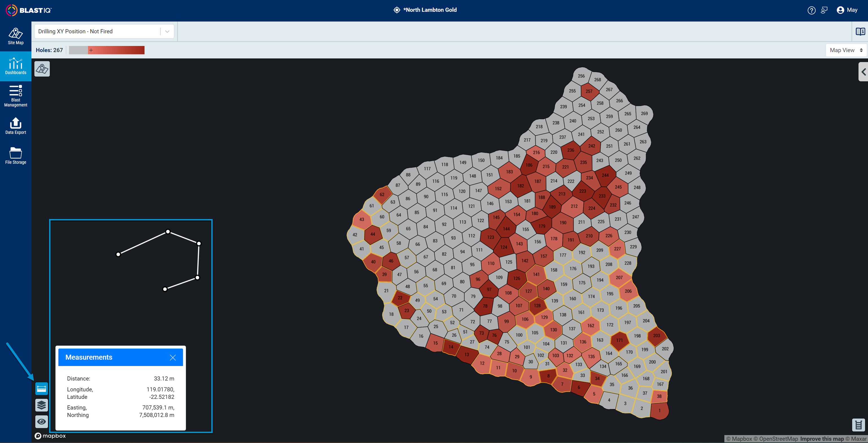Select hole 123 polygon
This screenshot has width=868, height=443.
coord(491,237)
